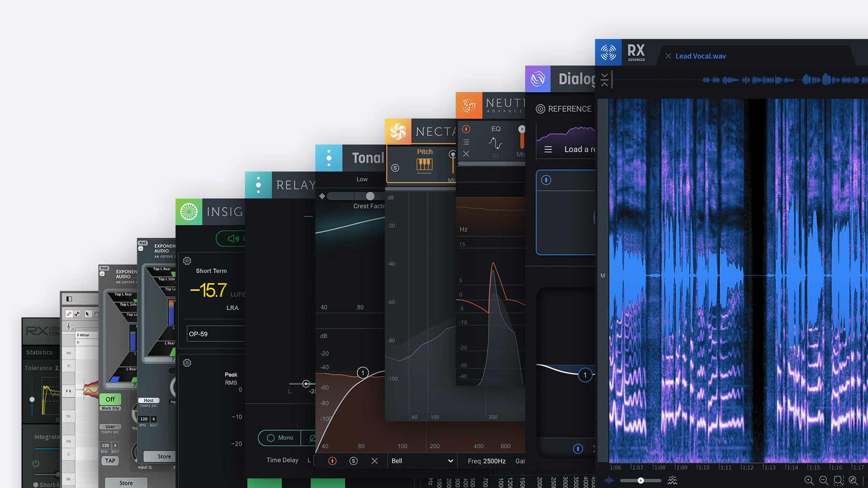
Task: Click the zoom to selection icon
Action: 839,480
